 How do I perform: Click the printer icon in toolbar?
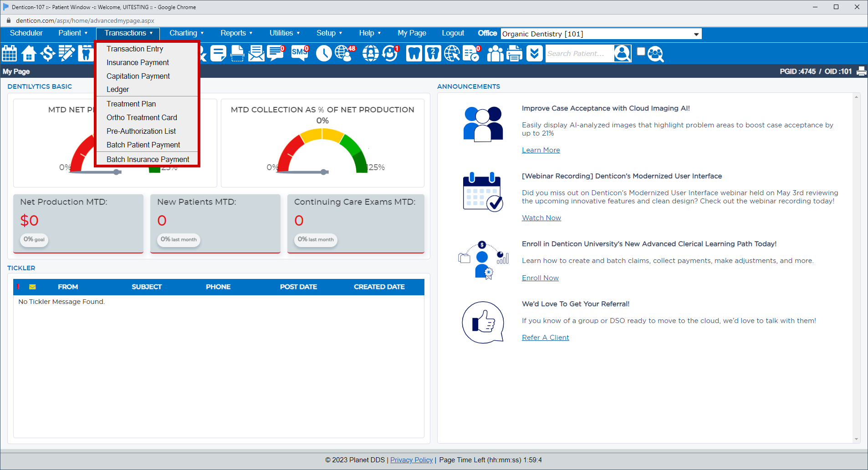point(515,53)
